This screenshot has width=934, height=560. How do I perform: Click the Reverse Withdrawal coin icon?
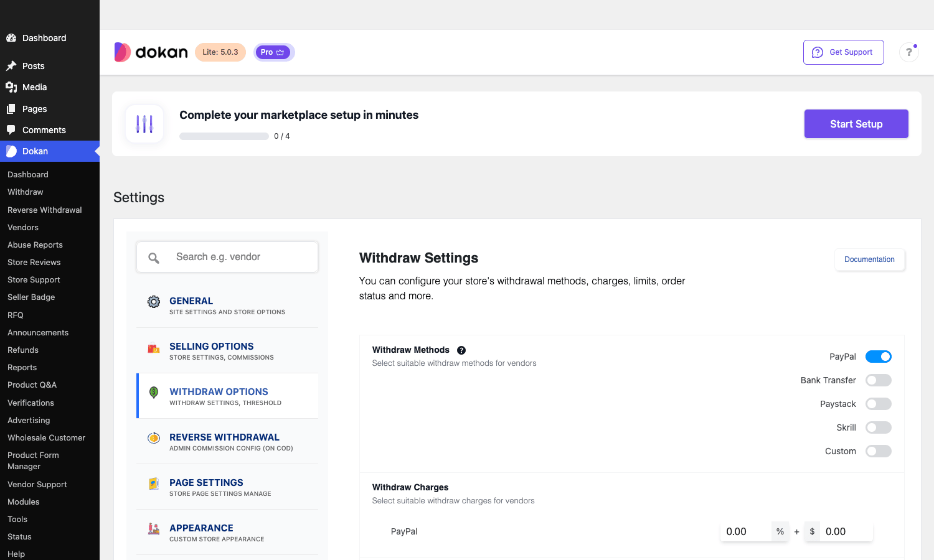[x=154, y=438]
